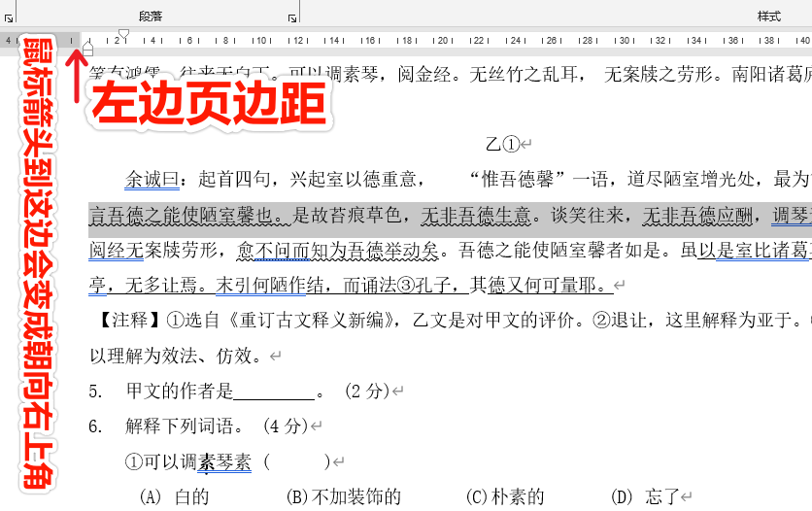Select option (C)朴素的

click(505, 496)
